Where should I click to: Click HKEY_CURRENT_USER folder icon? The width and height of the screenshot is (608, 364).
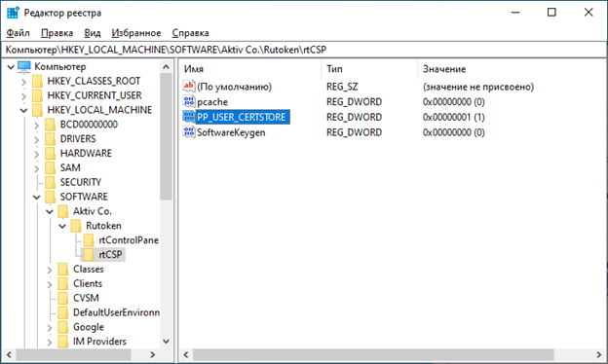(x=37, y=95)
